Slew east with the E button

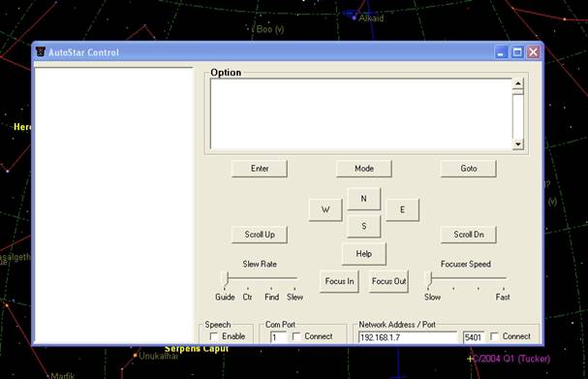402,209
